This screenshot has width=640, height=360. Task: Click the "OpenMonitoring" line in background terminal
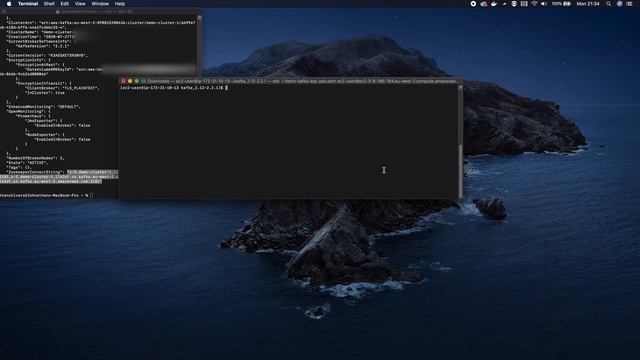tap(28, 111)
